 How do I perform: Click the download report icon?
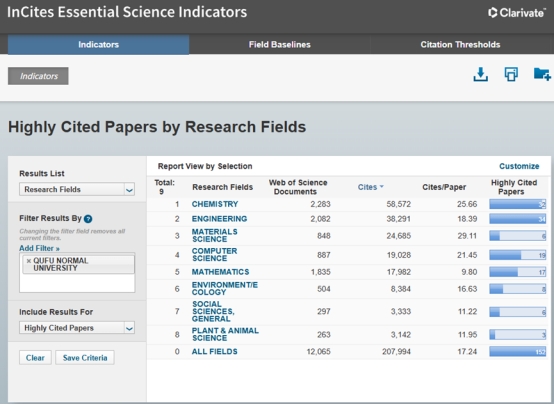[x=481, y=75]
